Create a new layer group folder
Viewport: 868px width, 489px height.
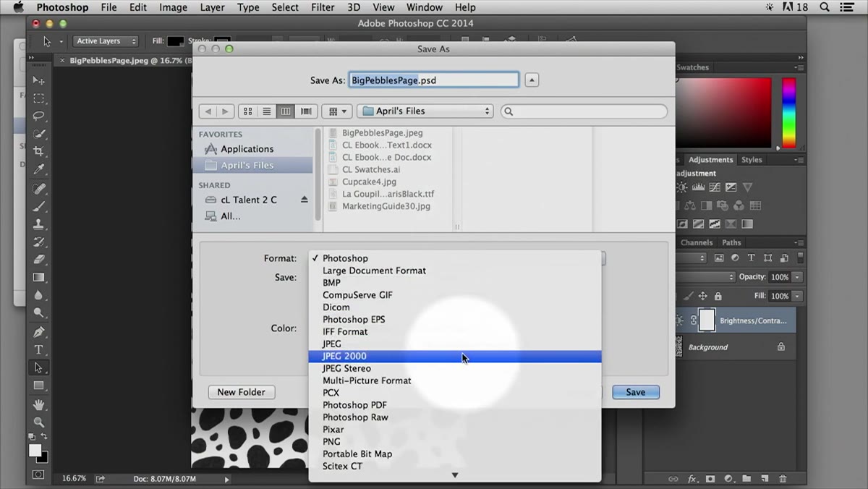746,478
